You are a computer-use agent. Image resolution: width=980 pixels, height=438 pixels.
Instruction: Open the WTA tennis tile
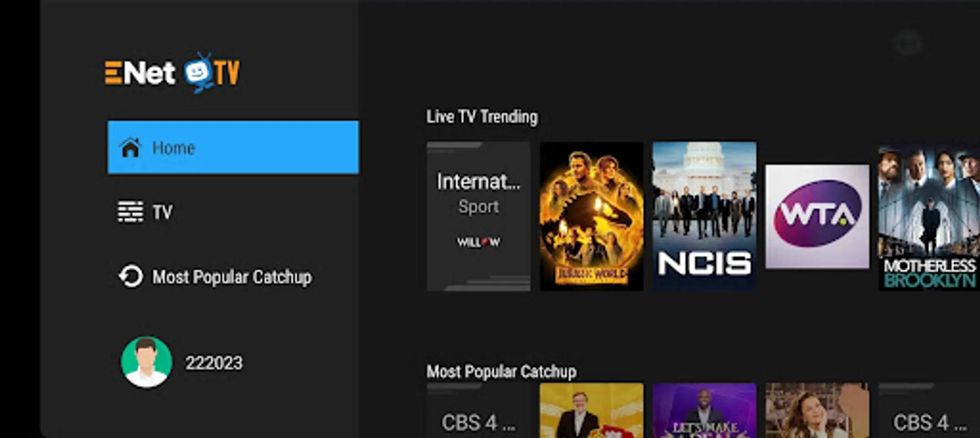(x=817, y=216)
